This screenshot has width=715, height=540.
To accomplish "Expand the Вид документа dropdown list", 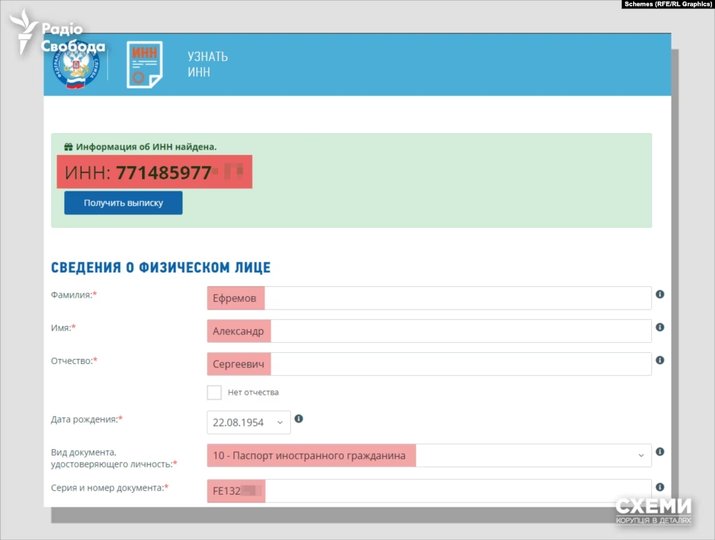I will click(428, 456).
